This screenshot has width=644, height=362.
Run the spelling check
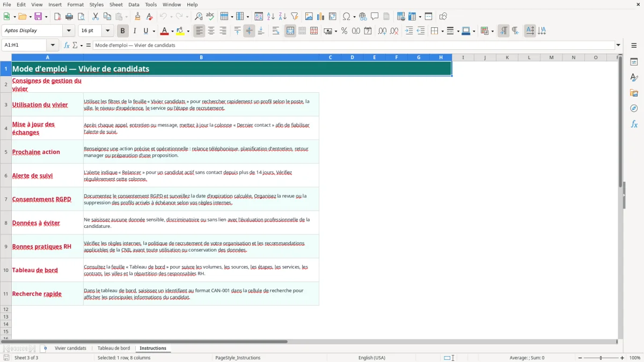pyautogui.click(x=210, y=17)
